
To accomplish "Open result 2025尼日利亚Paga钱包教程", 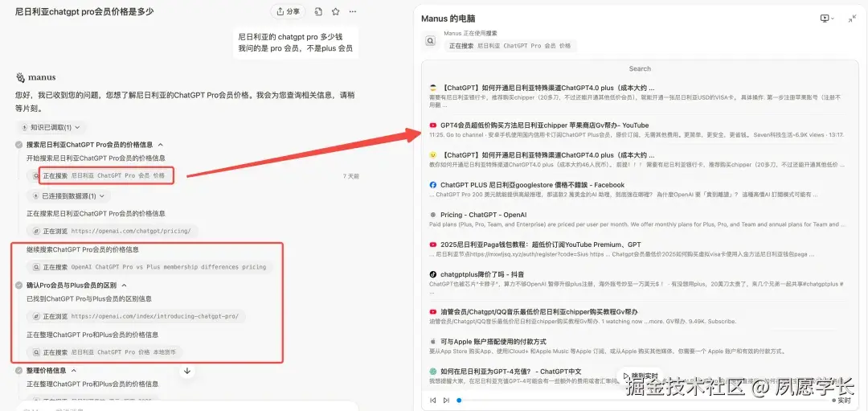I will click(x=541, y=245).
